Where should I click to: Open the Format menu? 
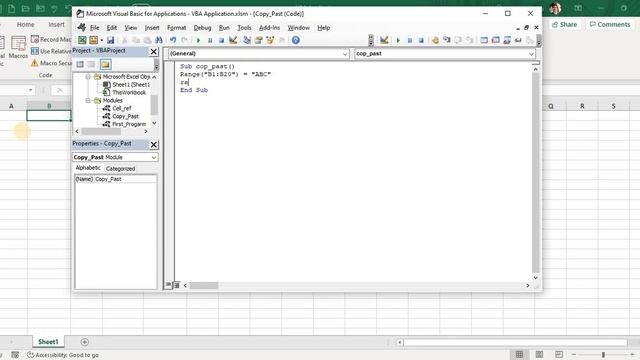click(176, 28)
